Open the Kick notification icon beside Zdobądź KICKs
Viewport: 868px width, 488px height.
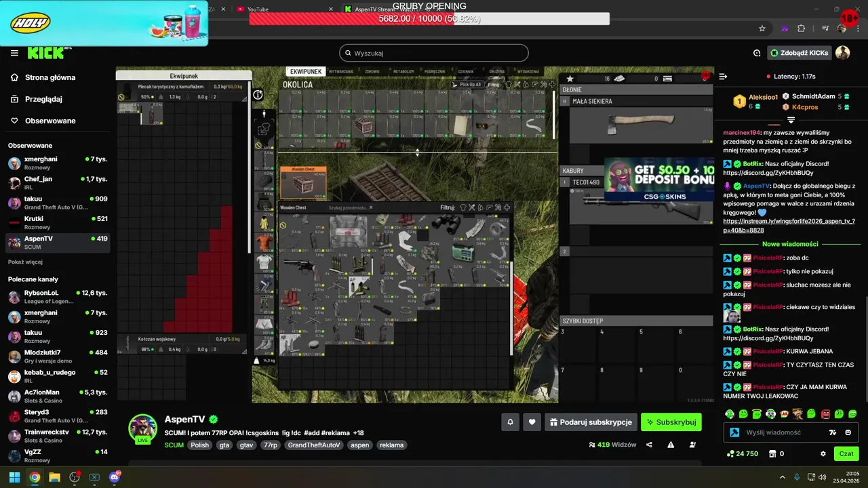pos(757,53)
